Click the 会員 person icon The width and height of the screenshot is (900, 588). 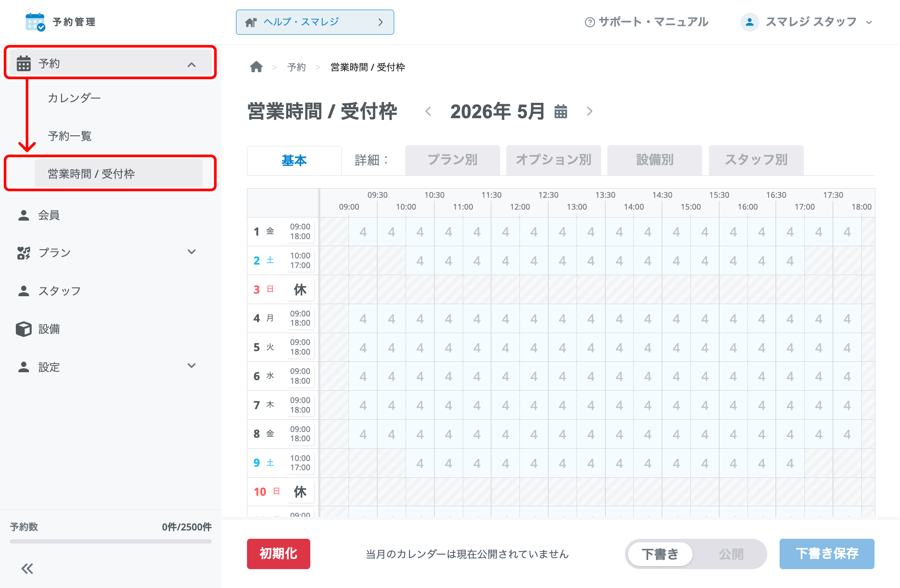24,215
